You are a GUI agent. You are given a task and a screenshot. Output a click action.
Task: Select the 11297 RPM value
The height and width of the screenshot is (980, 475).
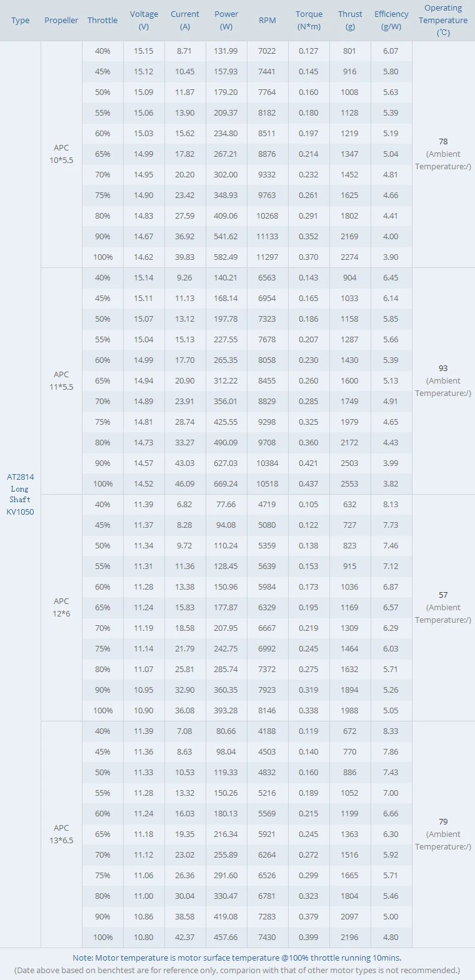267,257
